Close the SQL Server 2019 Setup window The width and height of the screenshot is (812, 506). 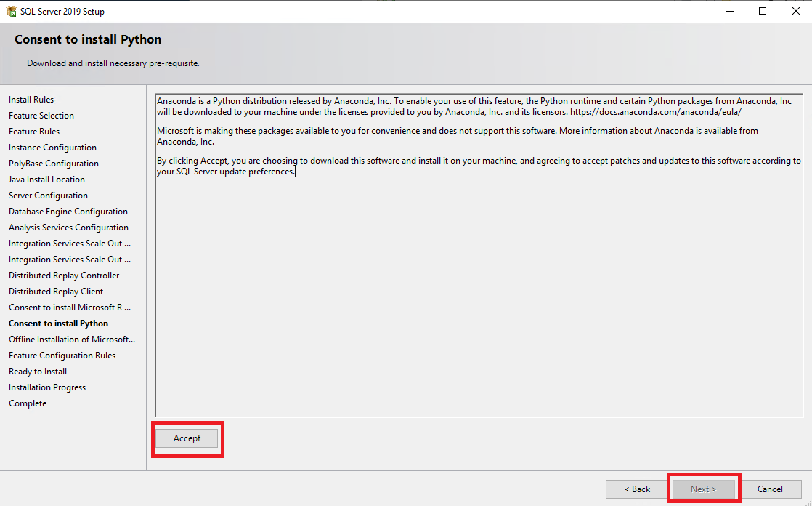pyautogui.click(x=796, y=11)
